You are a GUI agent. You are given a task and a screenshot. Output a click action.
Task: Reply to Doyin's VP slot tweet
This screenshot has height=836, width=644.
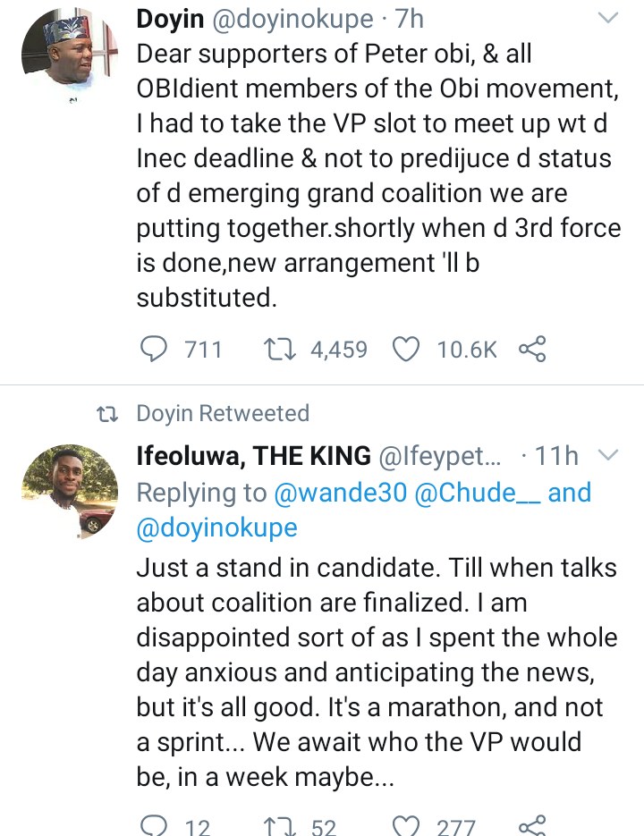158,350
